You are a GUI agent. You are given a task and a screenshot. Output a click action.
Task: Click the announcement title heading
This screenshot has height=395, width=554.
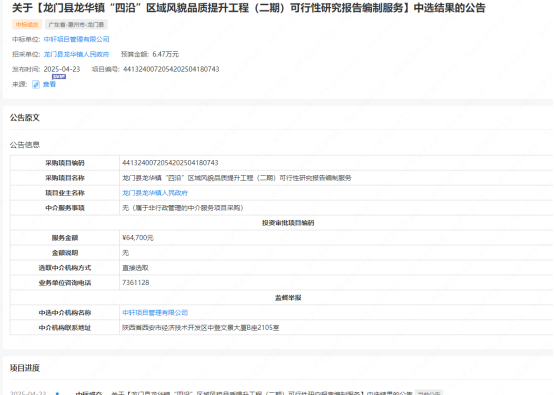pos(249,8)
